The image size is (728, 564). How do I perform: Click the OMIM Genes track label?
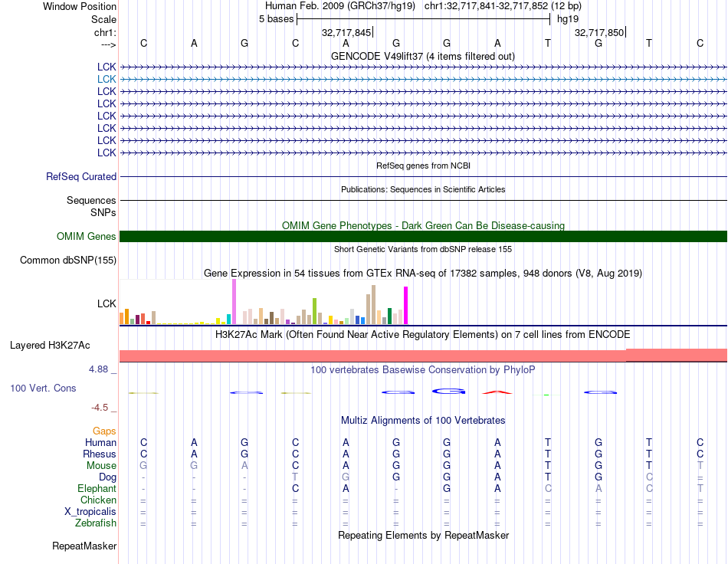pos(87,236)
